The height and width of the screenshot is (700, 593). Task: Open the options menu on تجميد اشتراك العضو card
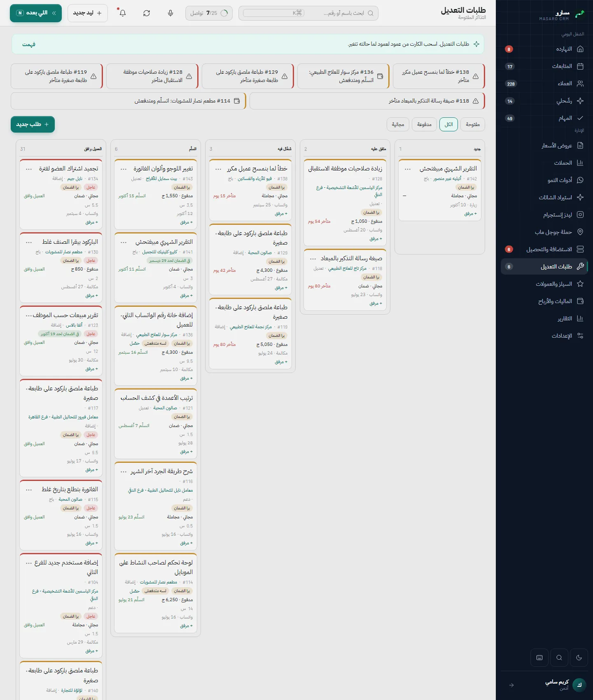(29, 169)
